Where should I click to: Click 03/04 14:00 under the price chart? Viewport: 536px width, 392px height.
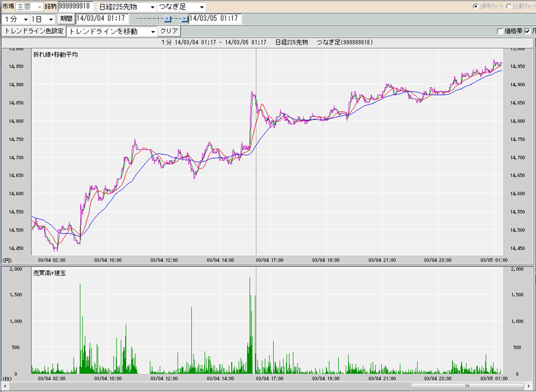coord(220,260)
